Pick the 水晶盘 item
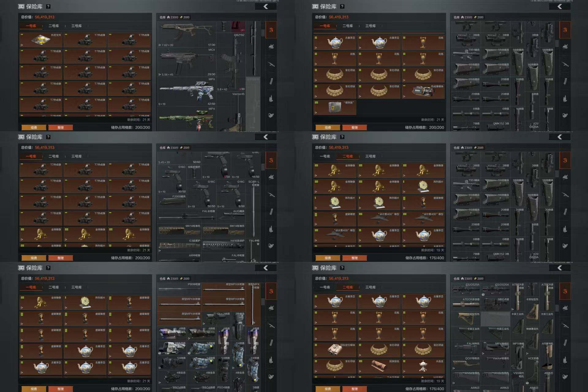The image size is (588, 392). point(423,366)
